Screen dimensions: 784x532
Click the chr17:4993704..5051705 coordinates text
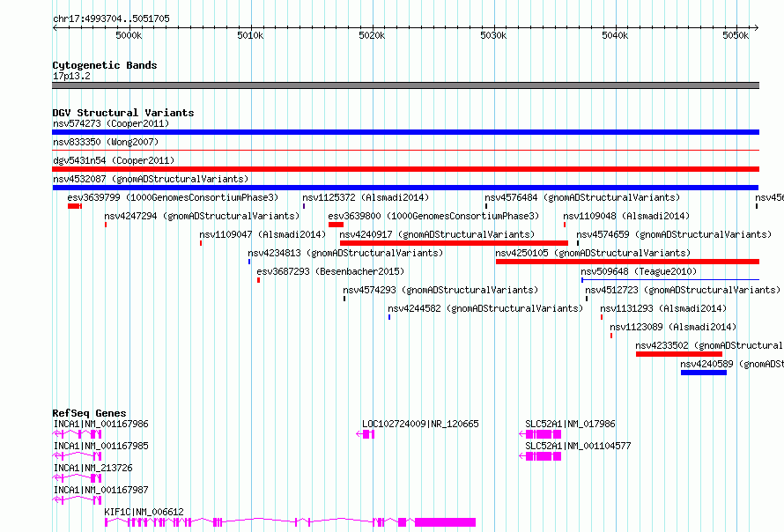point(111,18)
